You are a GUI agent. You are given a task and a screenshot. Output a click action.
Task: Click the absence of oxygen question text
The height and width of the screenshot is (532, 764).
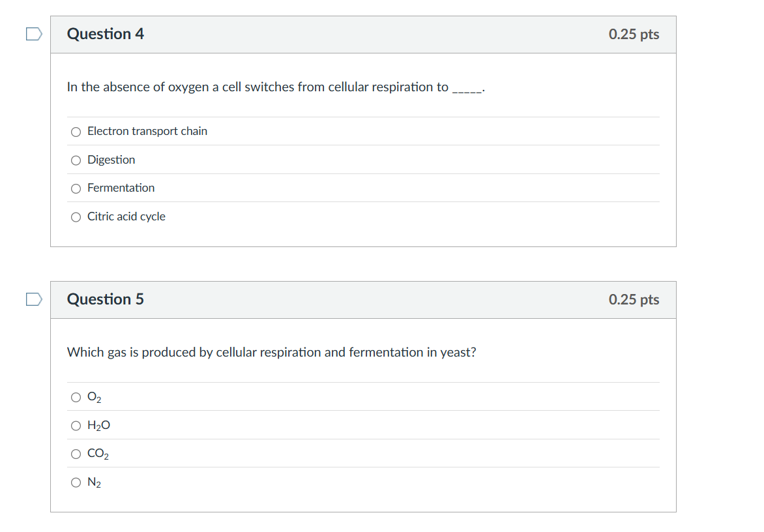(x=276, y=87)
